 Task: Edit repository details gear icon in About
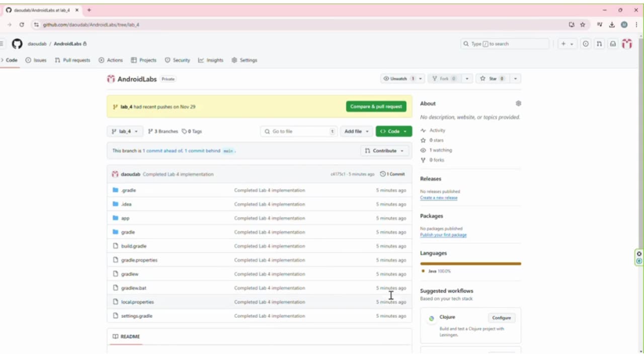click(518, 104)
